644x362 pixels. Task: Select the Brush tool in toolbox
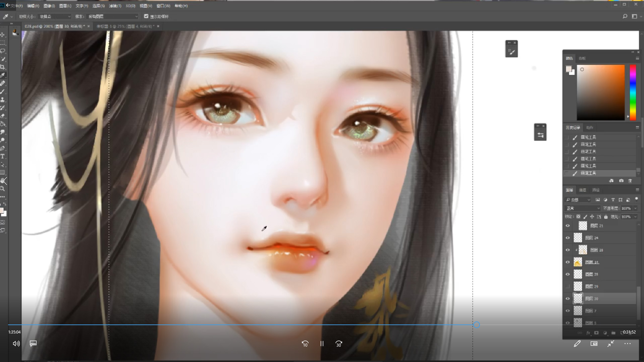2,92
